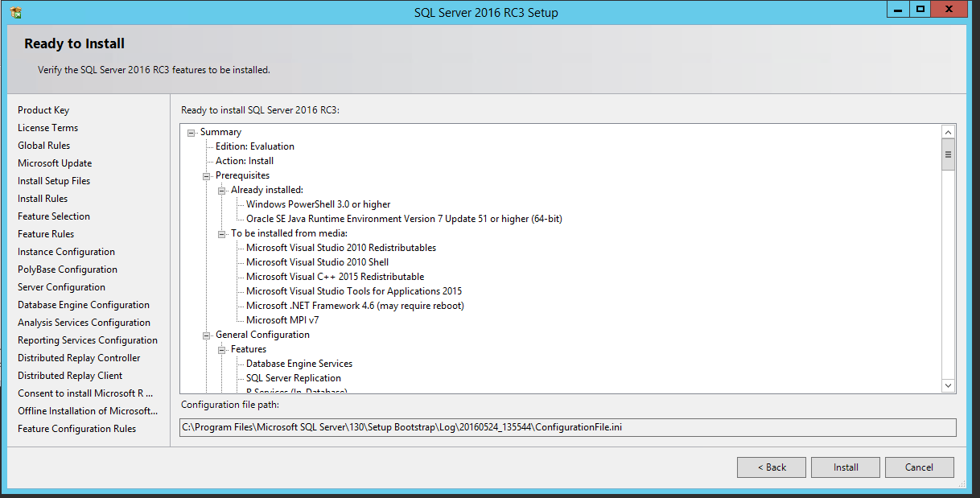The width and height of the screenshot is (980, 498).
Task: Click the SQL Server Setup title bar icon
Action: pyautogui.click(x=15, y=12)
